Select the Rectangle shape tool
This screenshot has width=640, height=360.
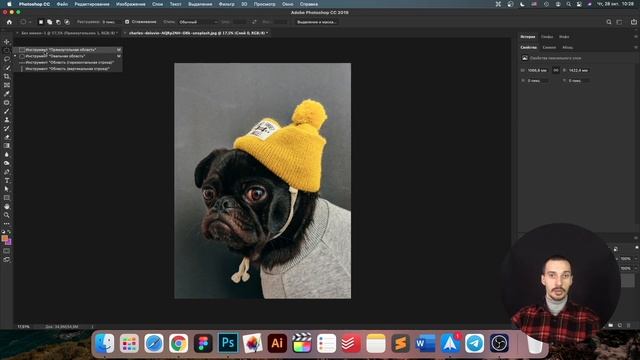[7, 198]
